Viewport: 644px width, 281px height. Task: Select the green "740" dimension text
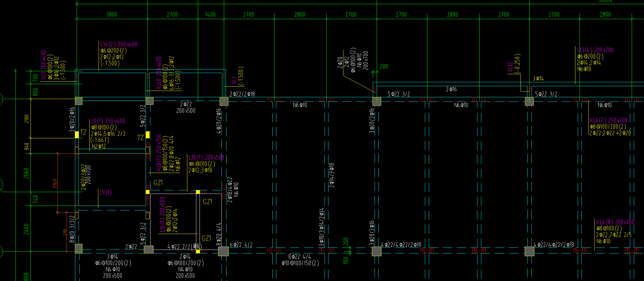pos(35,199)
